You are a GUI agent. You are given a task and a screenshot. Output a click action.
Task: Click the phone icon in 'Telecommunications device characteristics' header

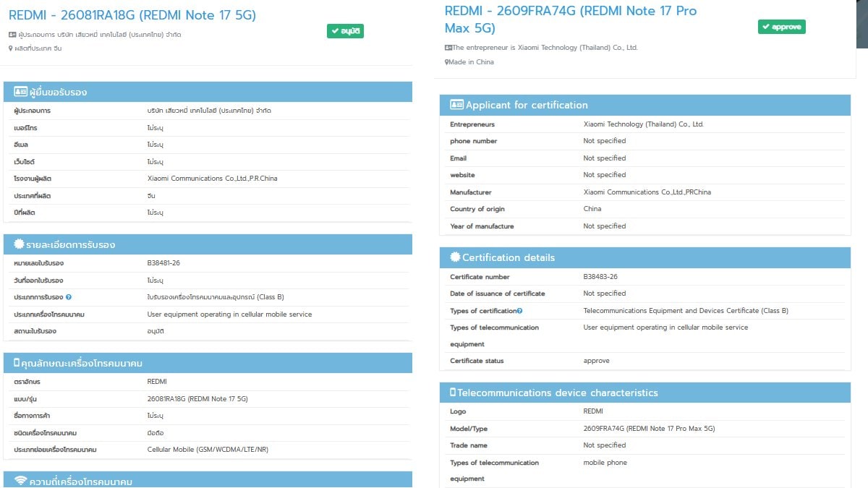tap(453, 393)
